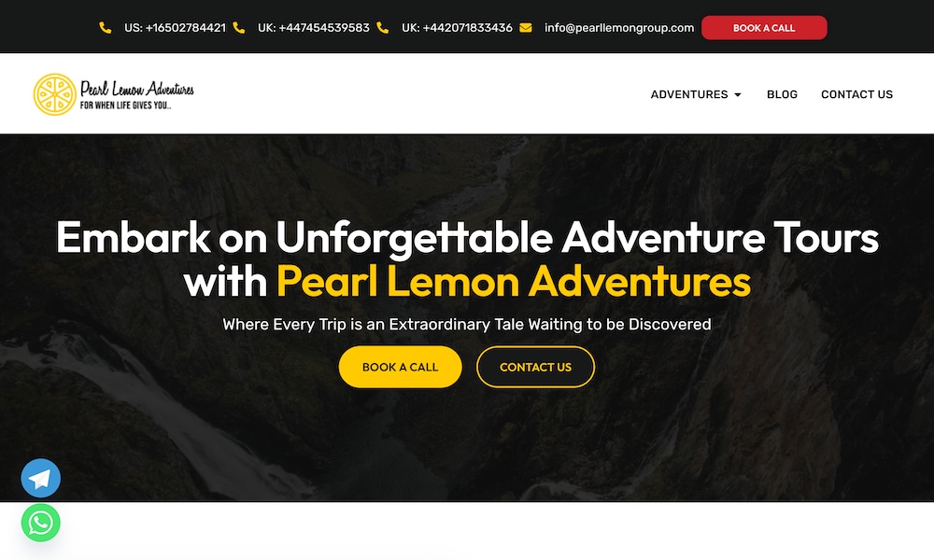Click the outlined CONTACT US hero button

point(535,367)
